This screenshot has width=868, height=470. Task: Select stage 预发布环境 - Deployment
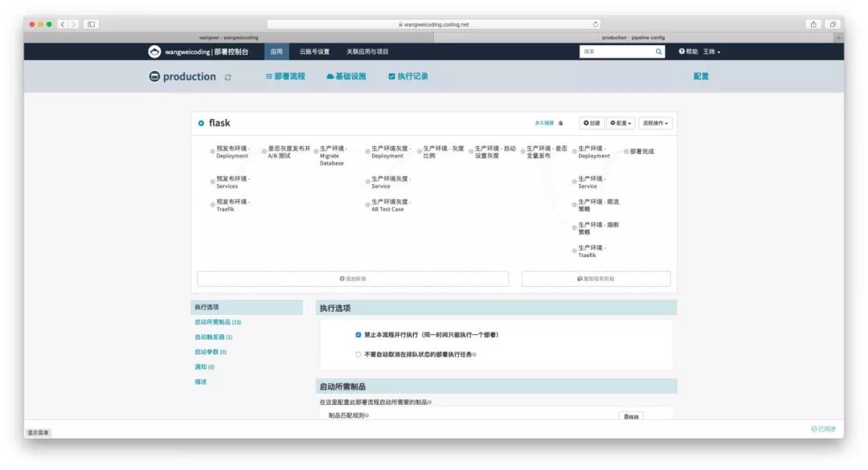[231, 152]
